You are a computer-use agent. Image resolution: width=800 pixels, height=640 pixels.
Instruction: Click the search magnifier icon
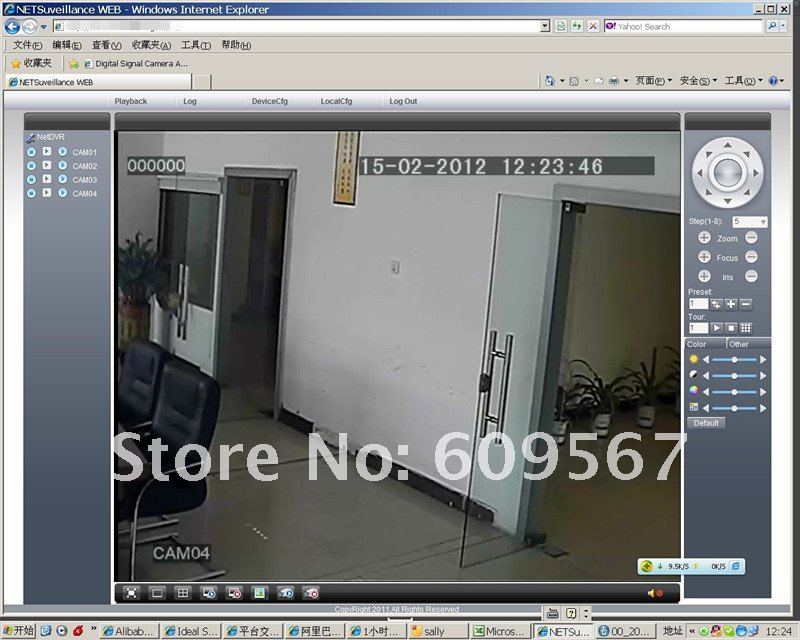tap(772, 26)
